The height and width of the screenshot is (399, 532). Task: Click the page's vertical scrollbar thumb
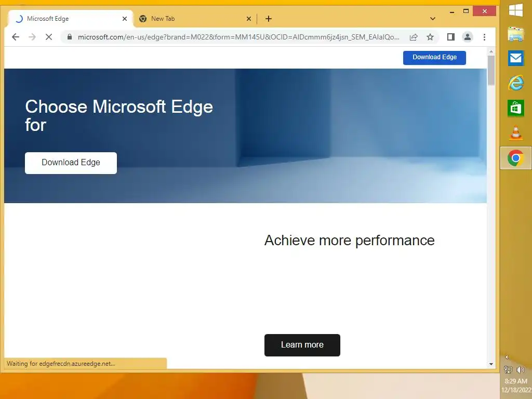(x=491, y=70)
